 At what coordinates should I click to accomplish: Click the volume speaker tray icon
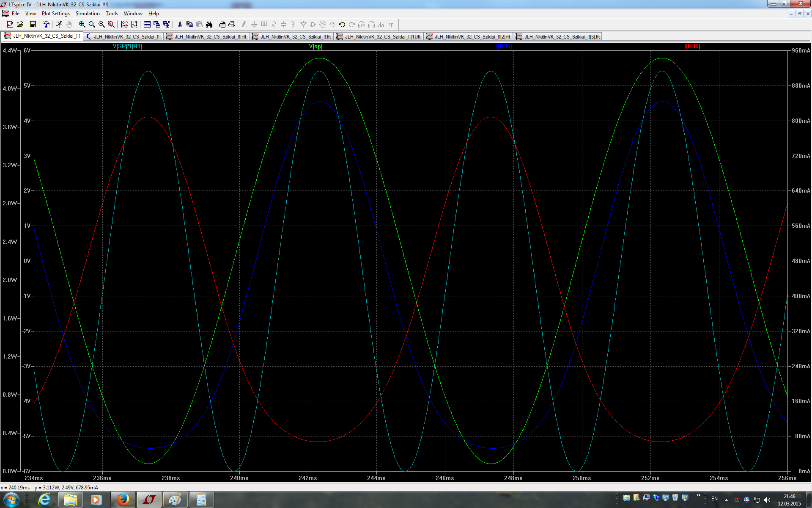click(x=767, y=500)
